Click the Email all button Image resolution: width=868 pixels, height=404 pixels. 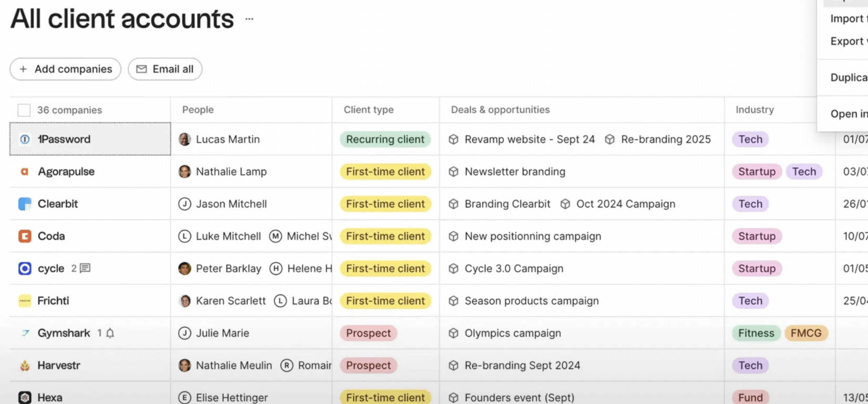(165, 69)
